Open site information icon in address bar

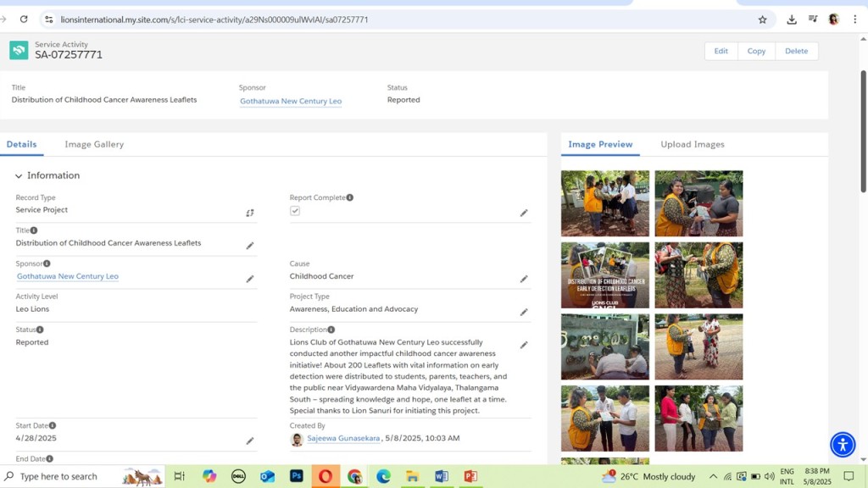48,19
